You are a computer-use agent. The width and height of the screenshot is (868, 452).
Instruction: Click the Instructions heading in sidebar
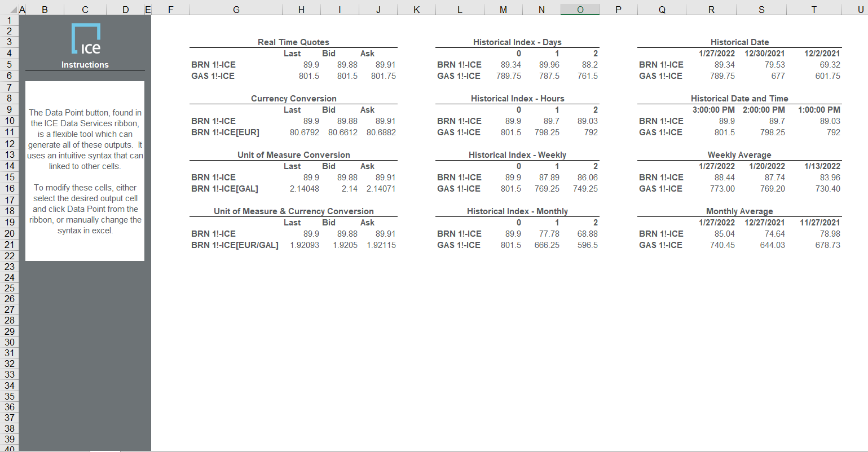pyautogui.click(x=85, y=65)
